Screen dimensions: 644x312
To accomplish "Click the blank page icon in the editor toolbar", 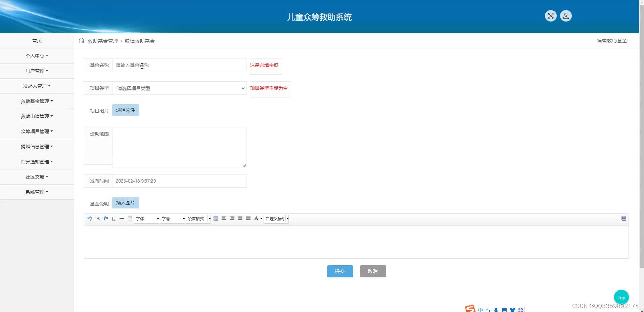I will click(x=130, y=219).
